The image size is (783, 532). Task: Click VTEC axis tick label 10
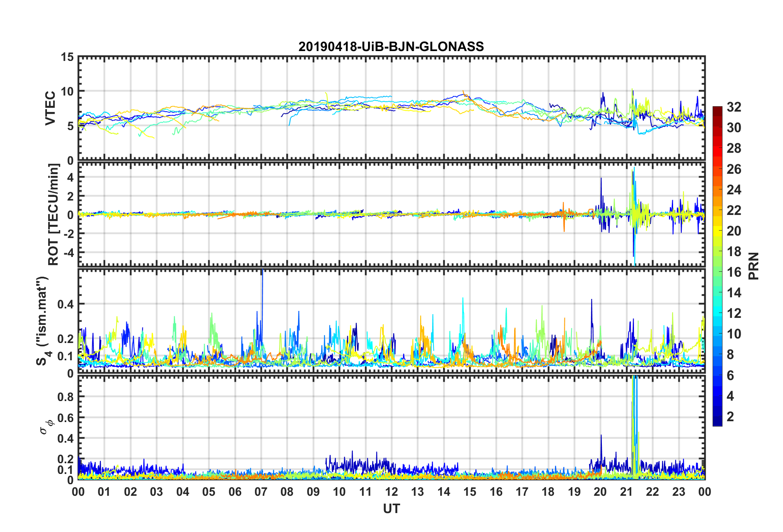[x=67, y=91]
